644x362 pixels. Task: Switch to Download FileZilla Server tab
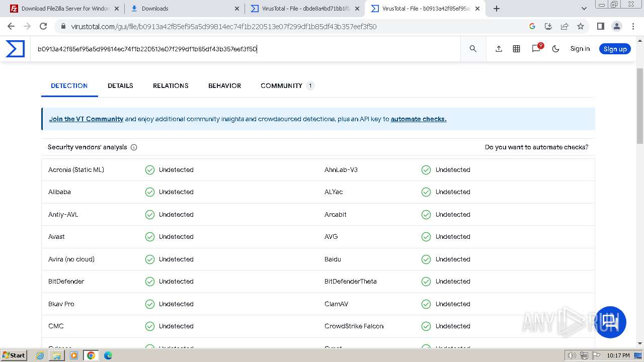click(64, 9)
